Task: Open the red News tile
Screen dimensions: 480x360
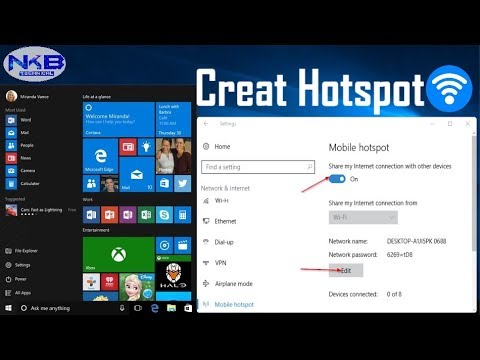Action: [128, 147]
